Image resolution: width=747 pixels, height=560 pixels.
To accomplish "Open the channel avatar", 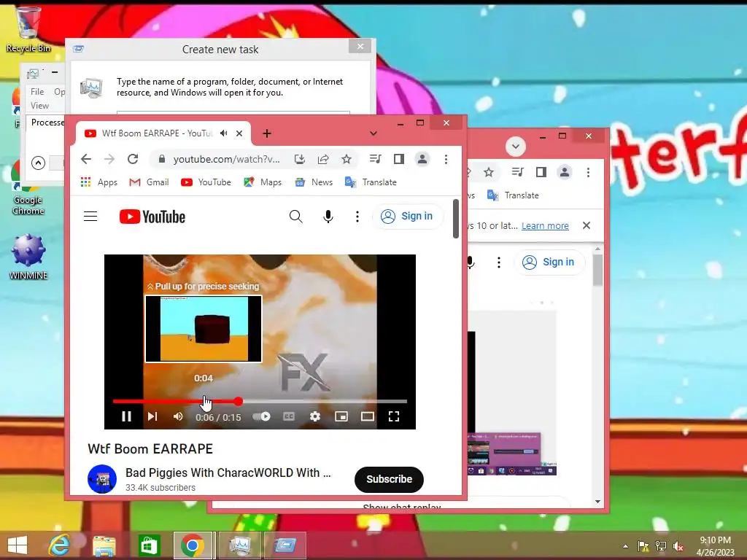I will pos(102,479).
